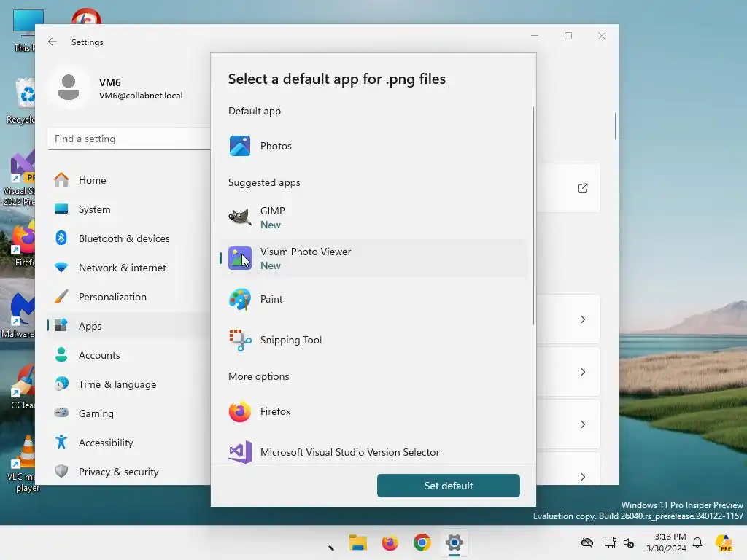Expand the bottom chevron row in Settings

pos(583,477)
